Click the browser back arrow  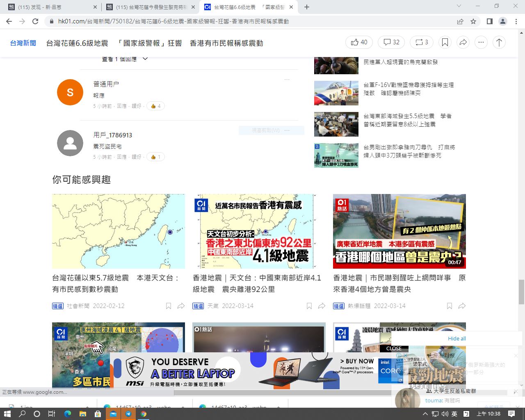point(9,21)
